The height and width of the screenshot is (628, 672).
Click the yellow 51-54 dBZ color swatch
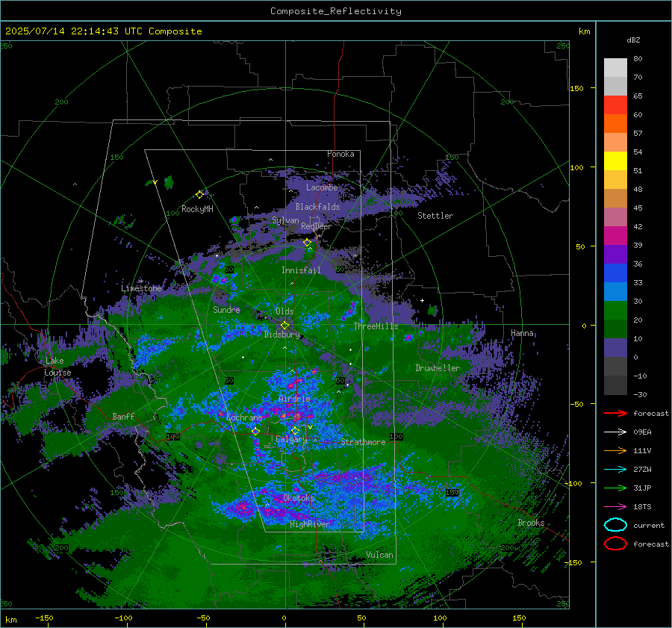coord(615,161)
